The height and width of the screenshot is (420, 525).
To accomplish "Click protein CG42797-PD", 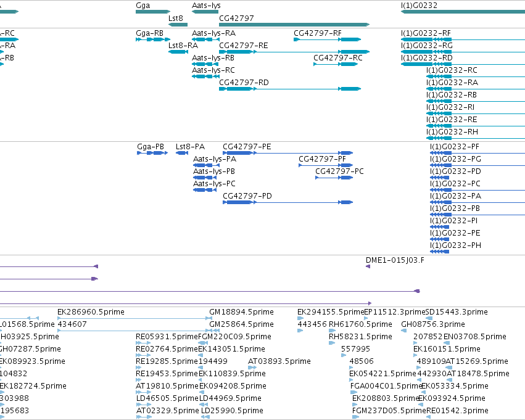I will (288, 202).
